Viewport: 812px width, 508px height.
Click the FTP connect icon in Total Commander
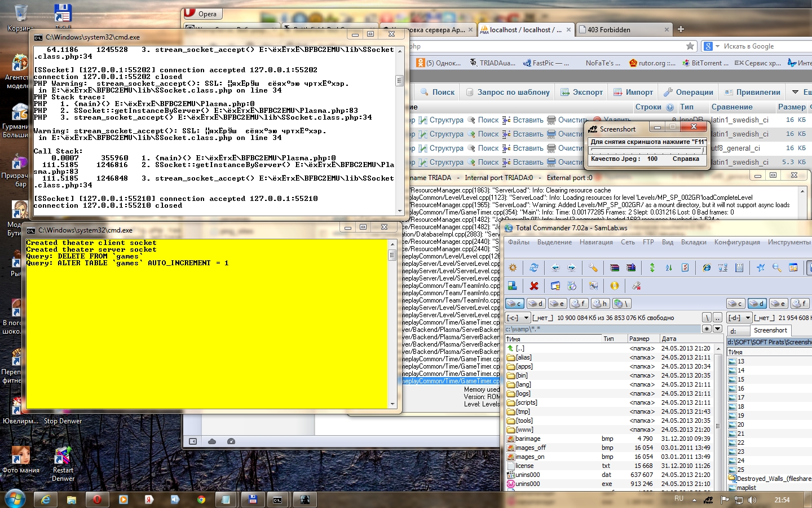723,268
